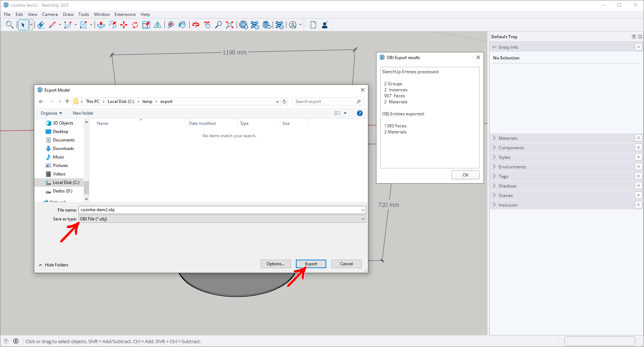Viewport: 644px width, 347px height.
Task: Open the 3D Warehouse icon
Action: [x=243, y=25]
